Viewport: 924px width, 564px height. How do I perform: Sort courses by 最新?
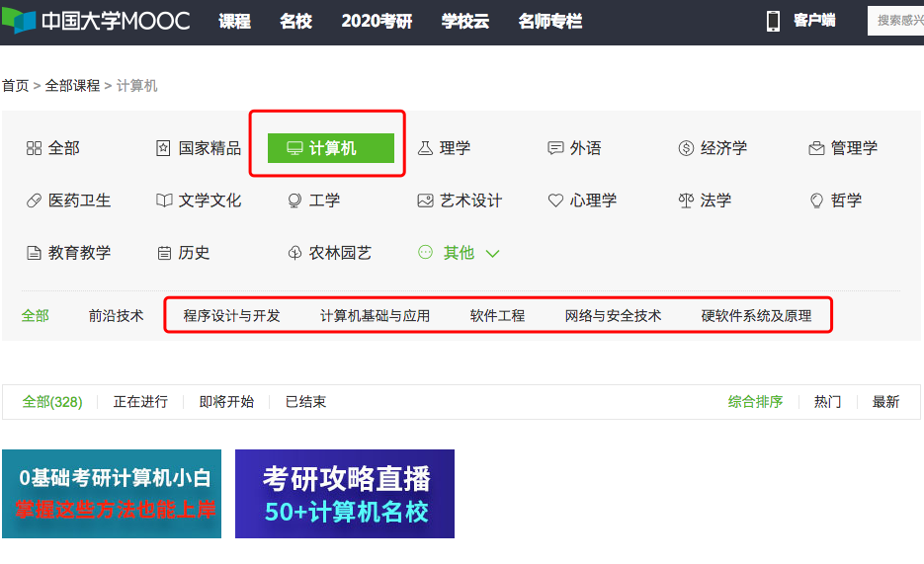click(885, 402)
